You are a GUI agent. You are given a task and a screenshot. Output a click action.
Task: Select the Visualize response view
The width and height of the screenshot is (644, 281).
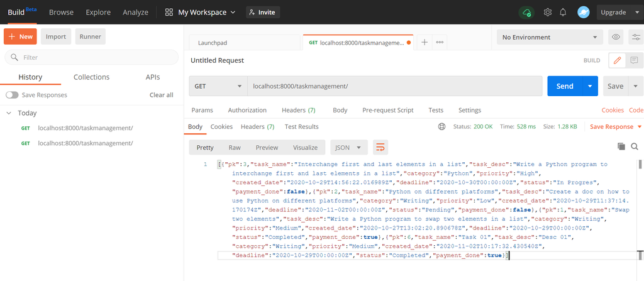pos(305,147)
